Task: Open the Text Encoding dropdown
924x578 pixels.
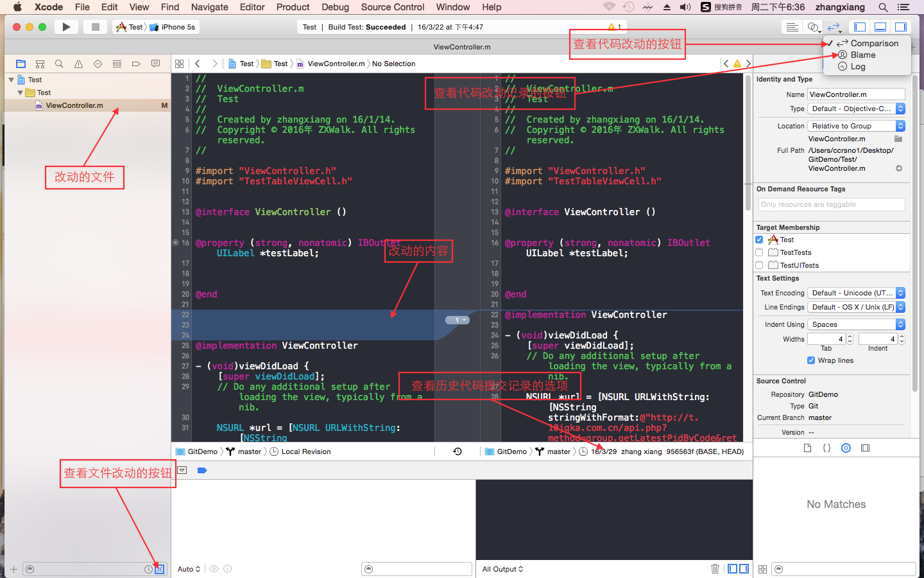Action: coord(856,293)
